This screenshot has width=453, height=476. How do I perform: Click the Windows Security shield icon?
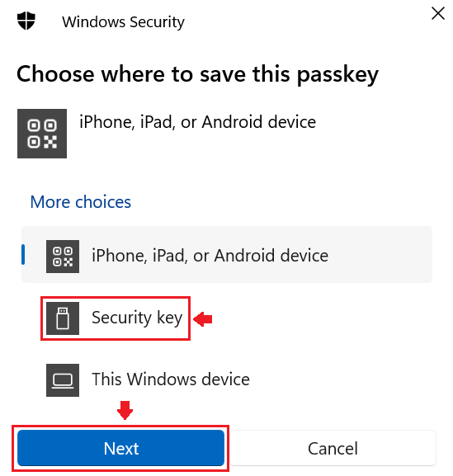pos(26,21)
